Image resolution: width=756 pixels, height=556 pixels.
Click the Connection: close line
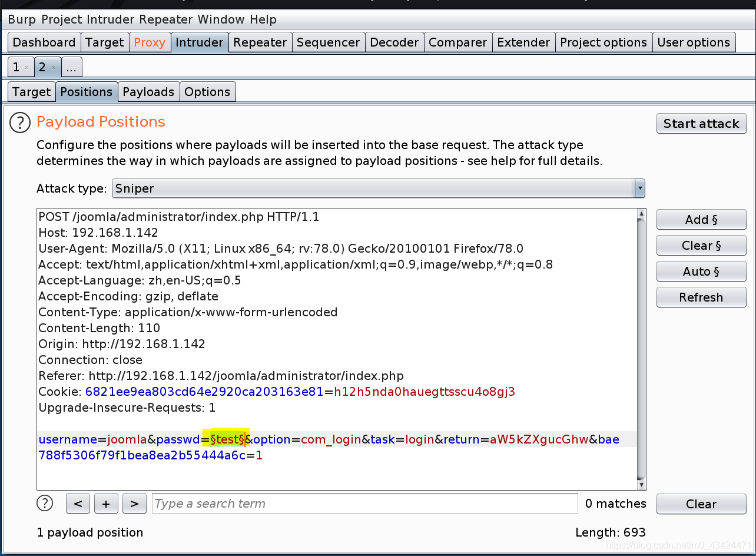coord(90,360)
